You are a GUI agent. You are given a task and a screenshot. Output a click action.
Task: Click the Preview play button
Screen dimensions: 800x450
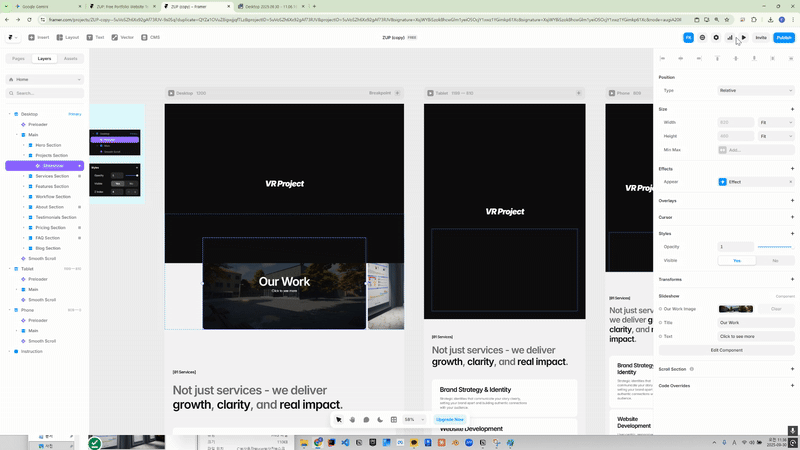pyautogui.click(x=744, y=37)
